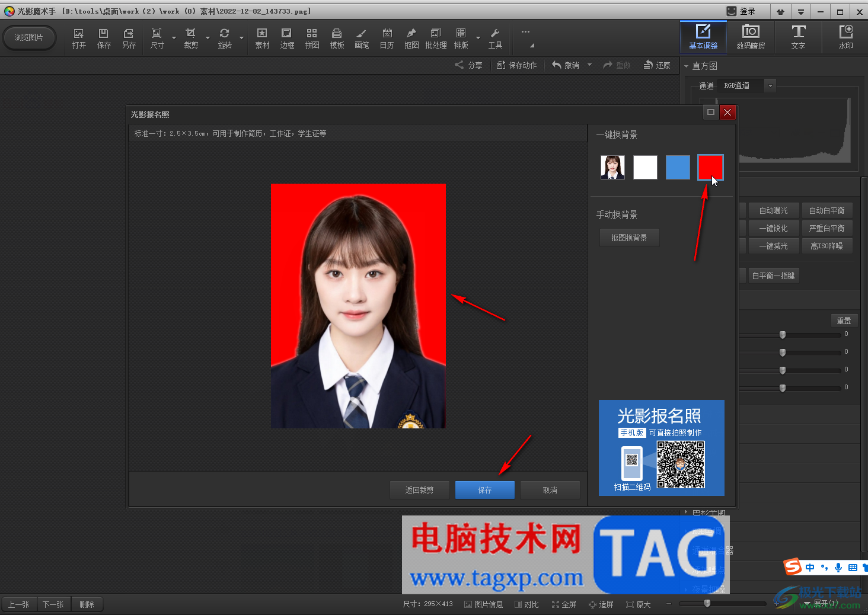Click 取消 button in dialog

tap(550, 490)
